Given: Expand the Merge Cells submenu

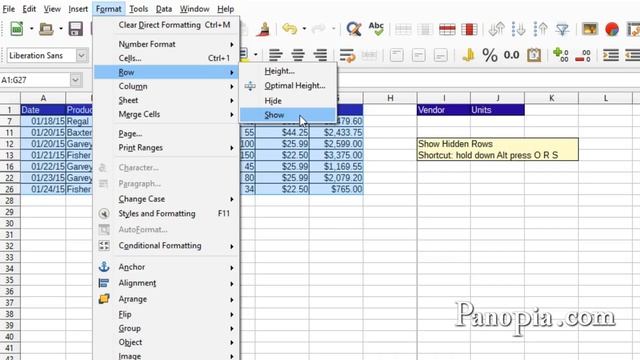Looking at the screenshot, I should tap(166, 114).
